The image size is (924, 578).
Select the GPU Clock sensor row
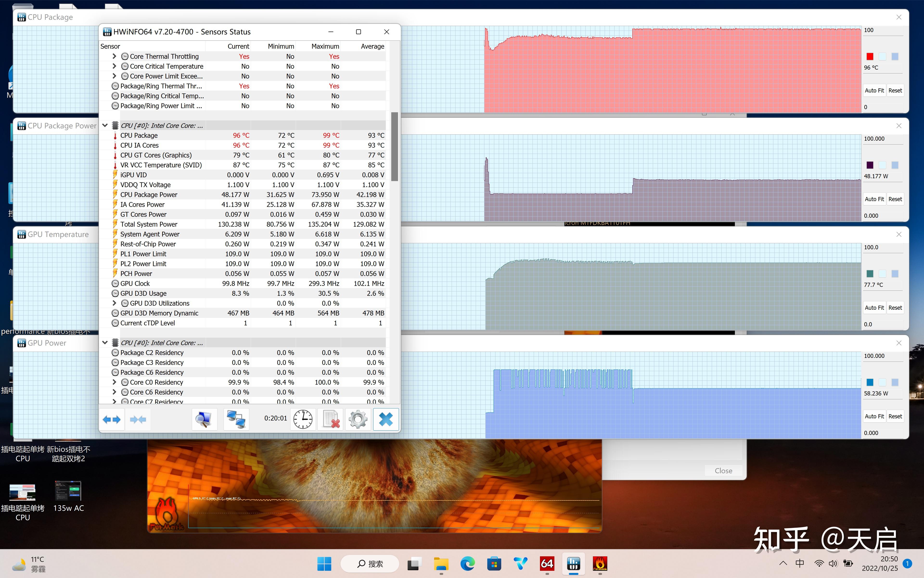click(x=243, y=283)
